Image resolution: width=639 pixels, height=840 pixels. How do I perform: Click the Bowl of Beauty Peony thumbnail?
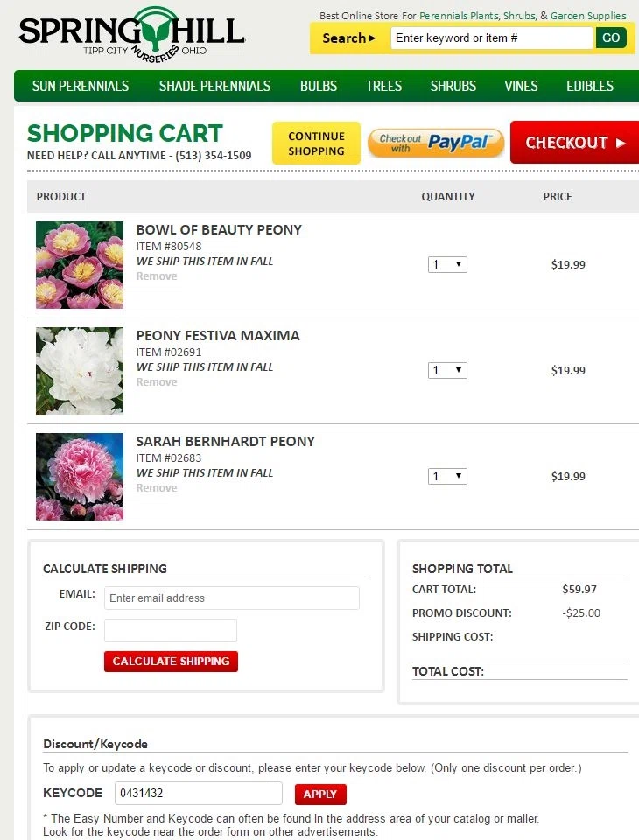(80, 265)
